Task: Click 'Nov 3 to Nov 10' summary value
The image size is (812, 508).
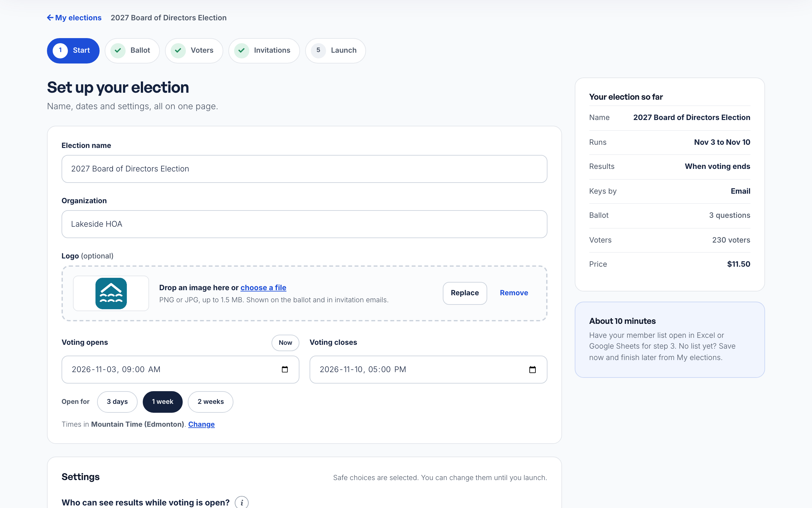Action: [722, 142]
